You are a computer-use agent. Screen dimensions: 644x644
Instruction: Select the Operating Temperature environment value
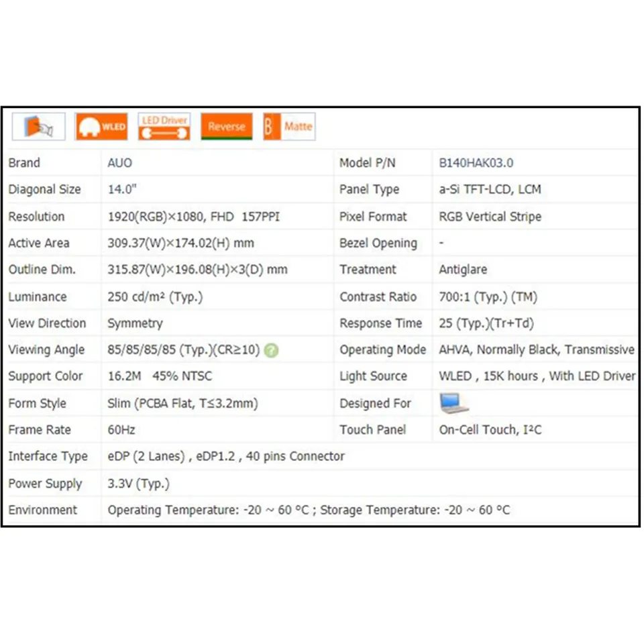[x=309, y=510]
